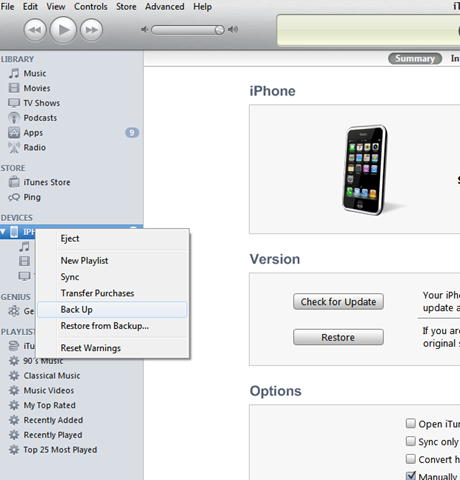Screen dimensions: 460x480
Task: Skip forward with the next track button
Action: point(91,30)
